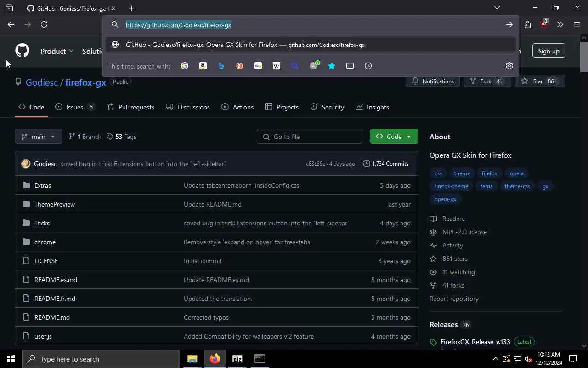The width and height of the screenshot is (588, 368).
Task: Open Firefox View icon at top left
Action: (9, 8)
